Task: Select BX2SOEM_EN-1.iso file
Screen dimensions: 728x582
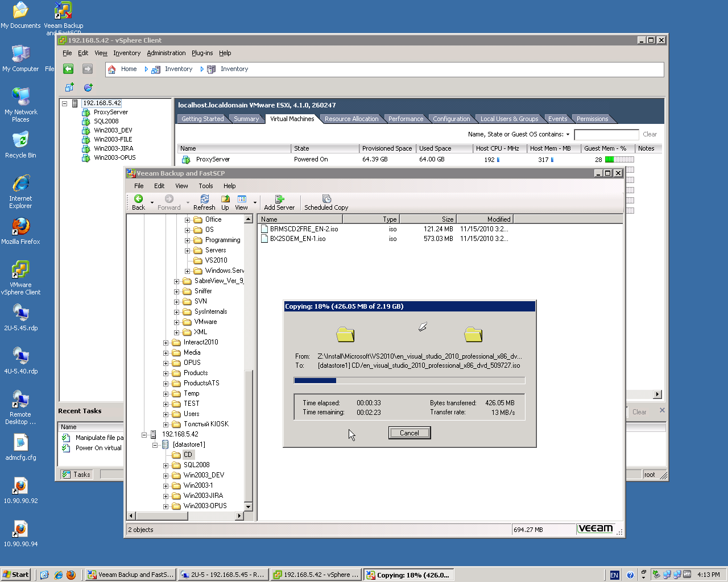Action: tap(293, 239)
